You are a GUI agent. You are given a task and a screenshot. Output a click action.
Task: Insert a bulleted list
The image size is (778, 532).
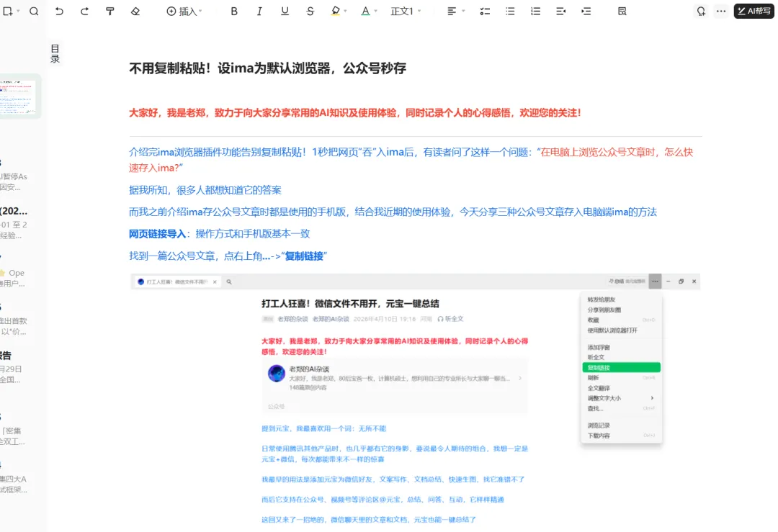coord(510,11)
